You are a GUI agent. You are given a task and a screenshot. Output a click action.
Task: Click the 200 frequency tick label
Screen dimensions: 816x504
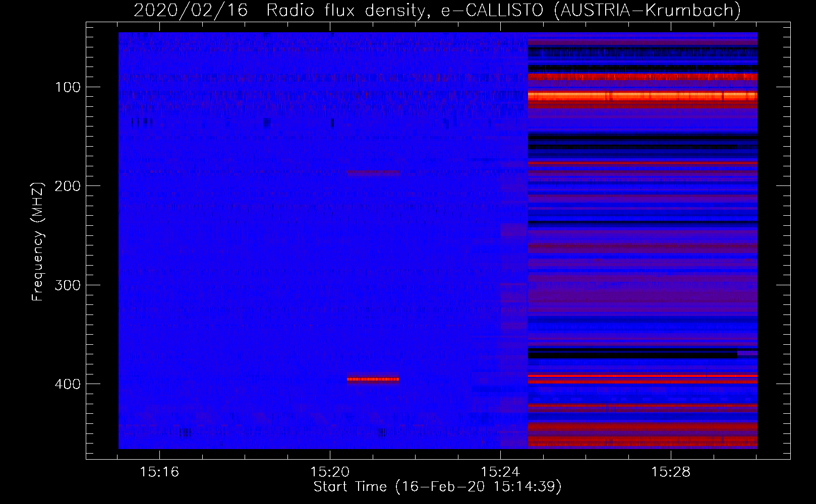pos(68,186)
